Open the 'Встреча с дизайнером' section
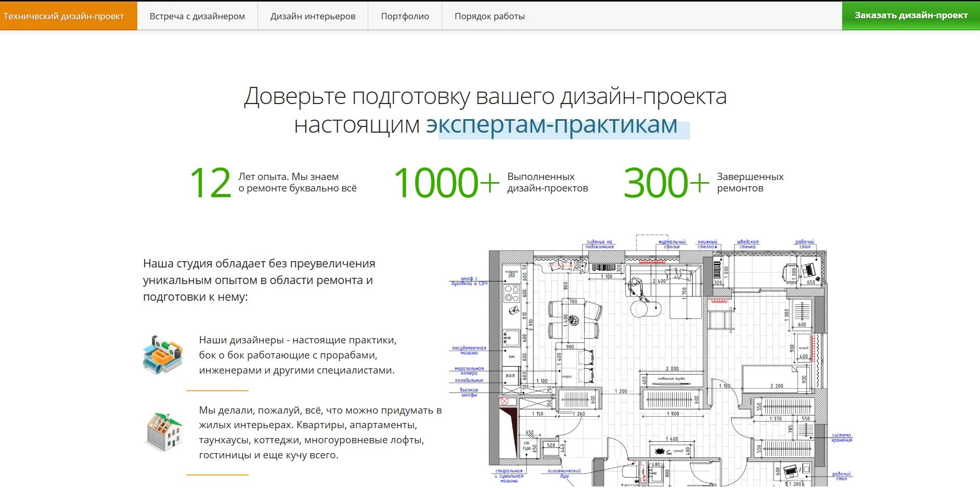The width and height of the screenshot is (980, 488). (197, 16)
